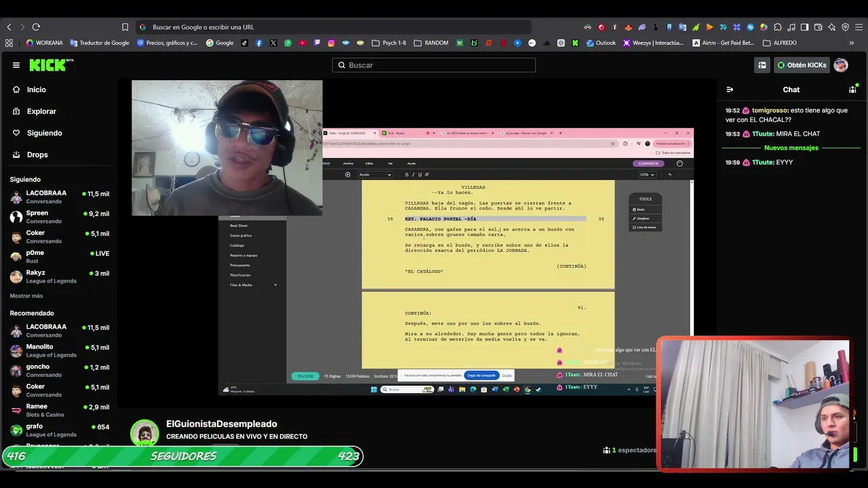Image resolution: width=868 pixels, height=488 pixels.
Task: Open Beat Sheet in the script sidebar
Action: [x=239, y=226]
